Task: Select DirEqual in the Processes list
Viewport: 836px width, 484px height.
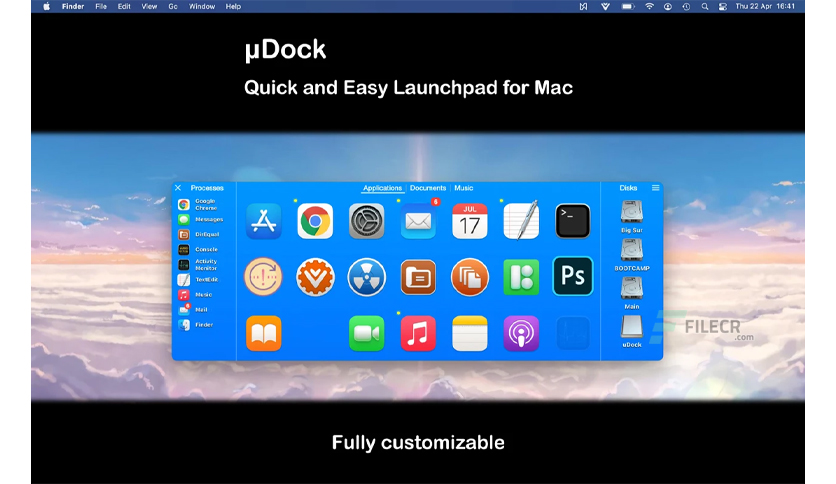Action: (200, 235)
